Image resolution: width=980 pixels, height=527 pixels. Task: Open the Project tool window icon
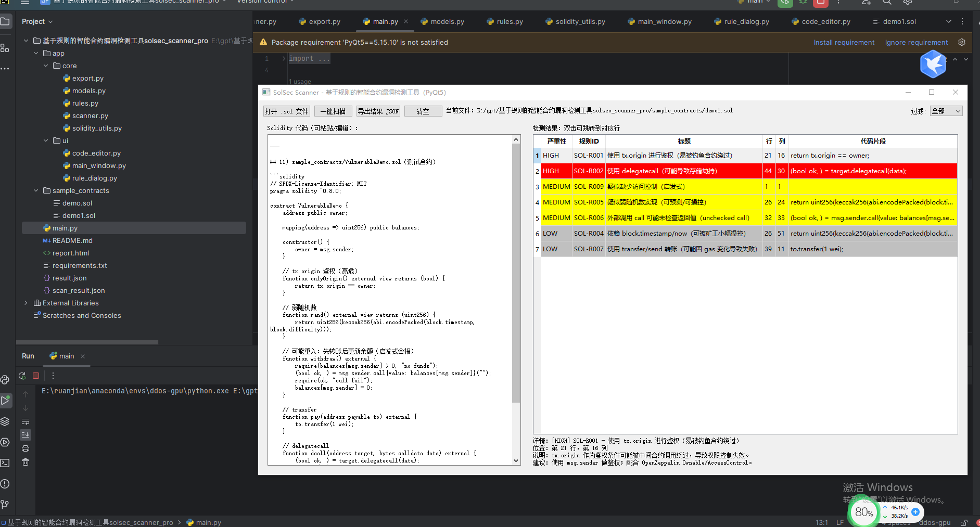[x=5, y=21]
